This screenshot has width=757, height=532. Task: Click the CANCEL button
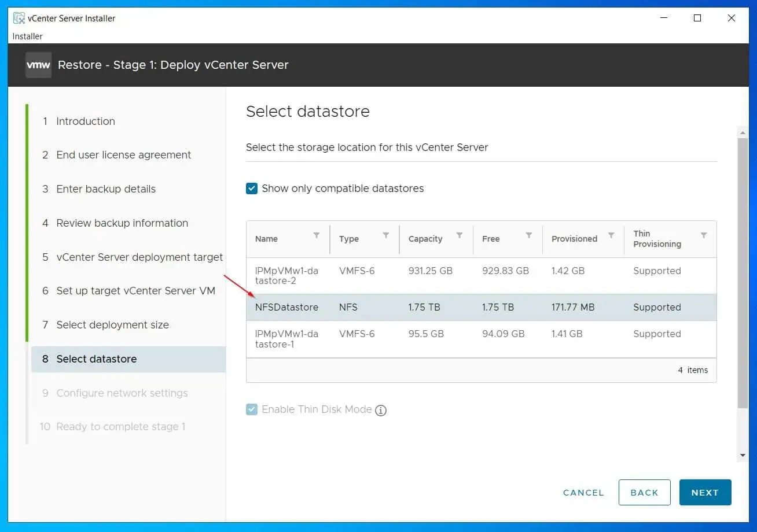pos(583,493)
